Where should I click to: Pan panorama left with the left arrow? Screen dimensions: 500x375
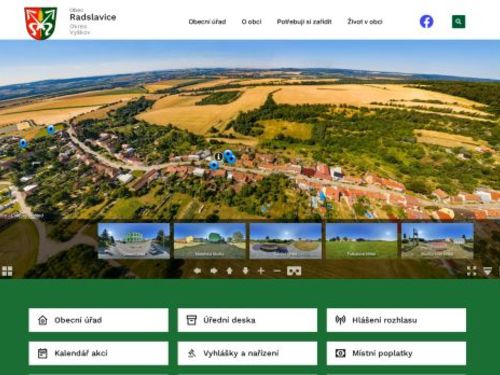tap(197, 271)
